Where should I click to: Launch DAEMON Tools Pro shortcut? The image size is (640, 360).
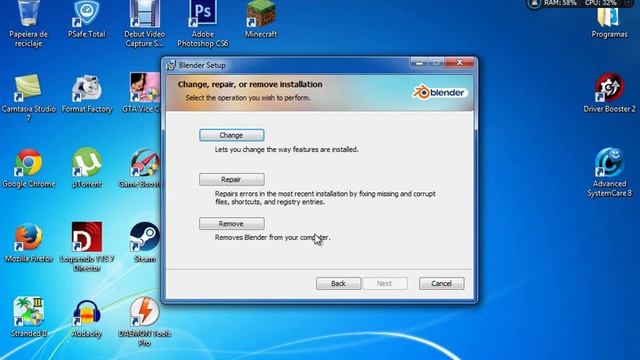(144, 322)
